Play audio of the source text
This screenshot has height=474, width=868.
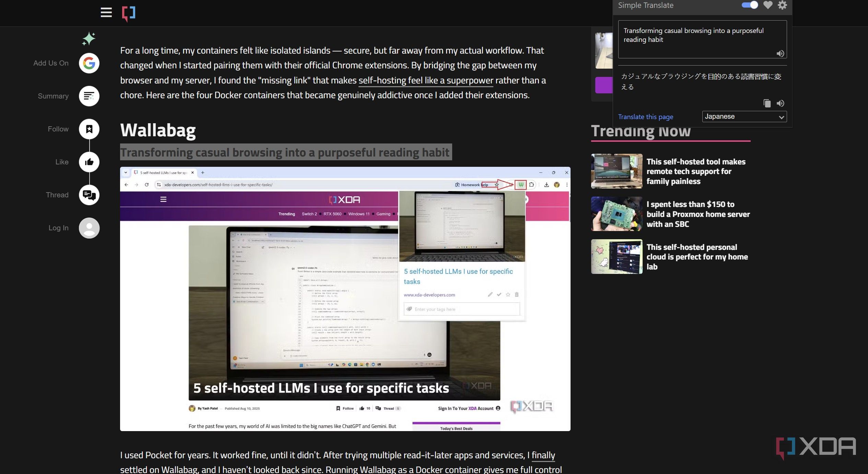point(780,54)
